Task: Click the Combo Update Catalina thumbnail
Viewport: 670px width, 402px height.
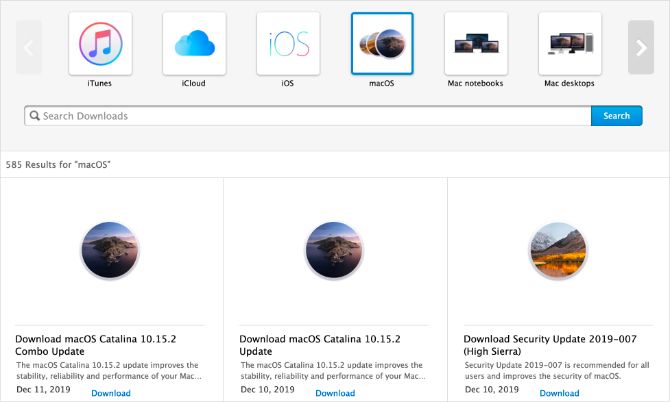Action: [x=111, y=250]
